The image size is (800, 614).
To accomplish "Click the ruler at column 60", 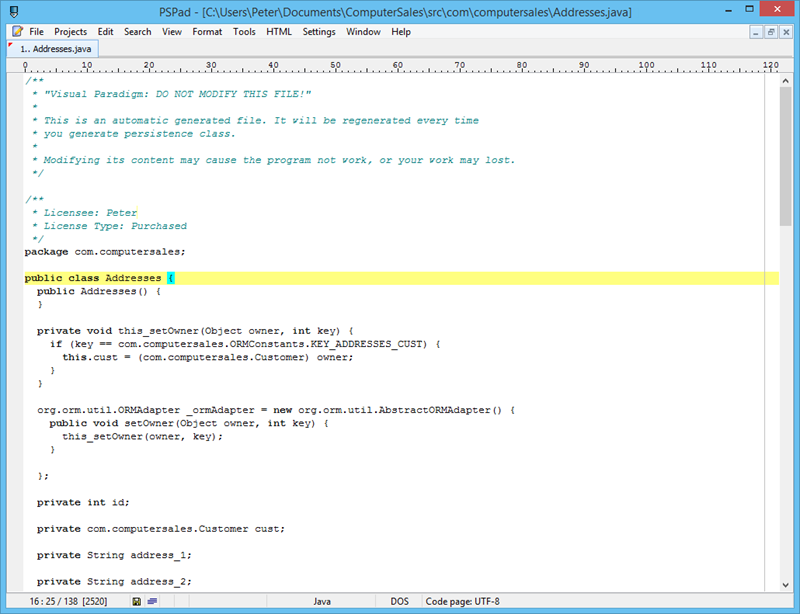I will (x=397, y=66).
